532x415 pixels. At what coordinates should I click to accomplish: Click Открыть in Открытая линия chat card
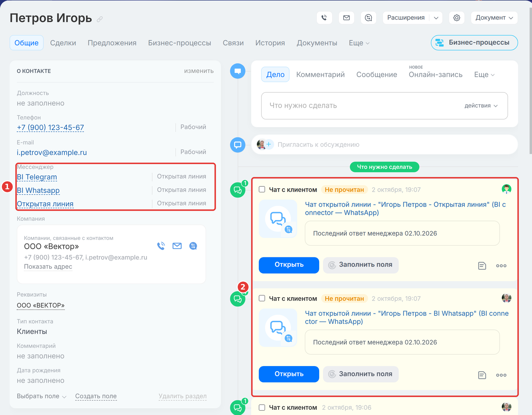point(289,265)
